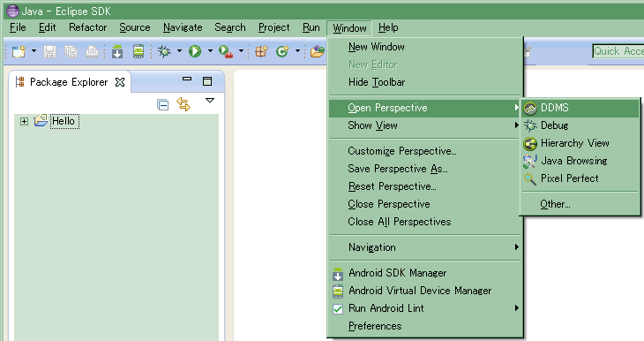The width and height of the screenshot is (644, 341).
Task: Open the Help menu
Action: [x=388, y=27]
